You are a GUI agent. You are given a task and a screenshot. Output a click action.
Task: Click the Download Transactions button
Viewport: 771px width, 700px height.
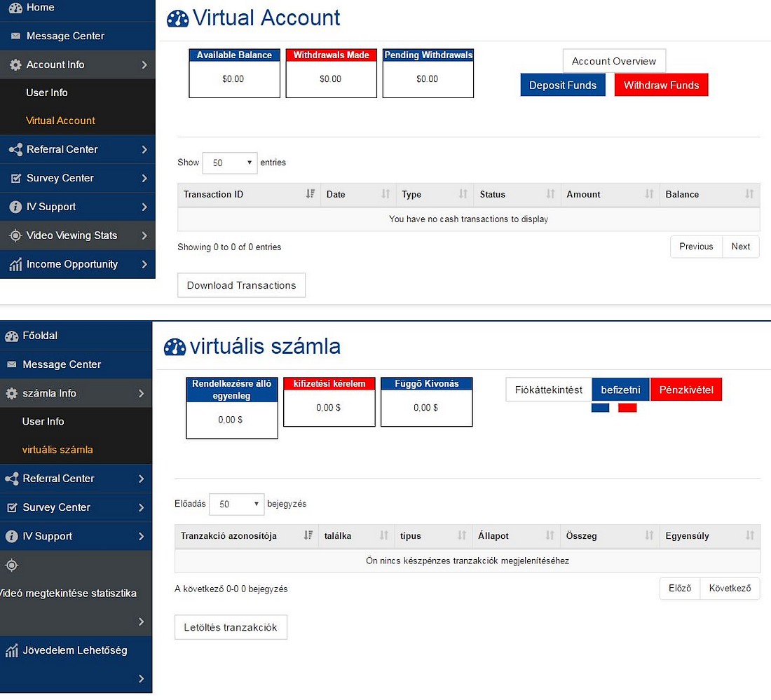(241, 285)
